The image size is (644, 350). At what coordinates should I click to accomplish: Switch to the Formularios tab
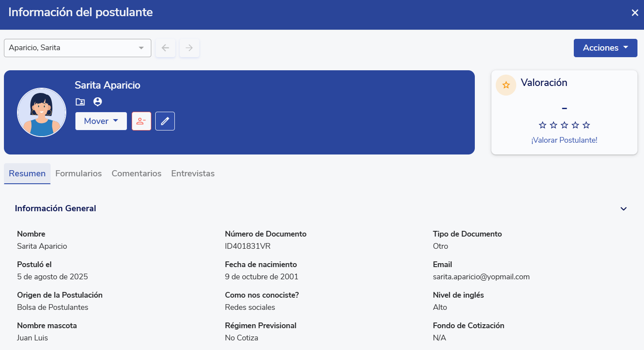78,174
